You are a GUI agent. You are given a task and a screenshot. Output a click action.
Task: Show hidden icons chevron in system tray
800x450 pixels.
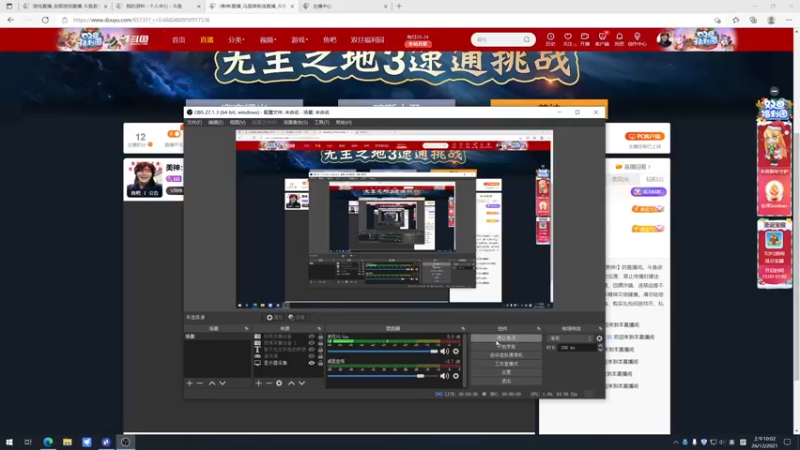point(676,442)
